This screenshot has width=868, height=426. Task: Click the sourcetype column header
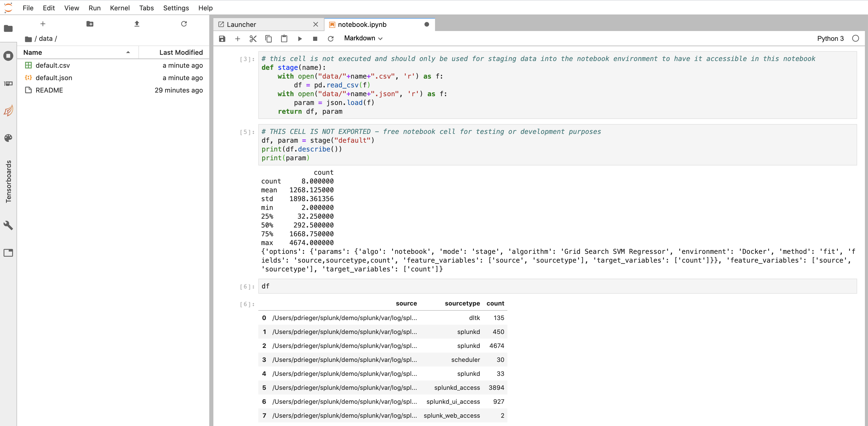[x=462, y=303]
